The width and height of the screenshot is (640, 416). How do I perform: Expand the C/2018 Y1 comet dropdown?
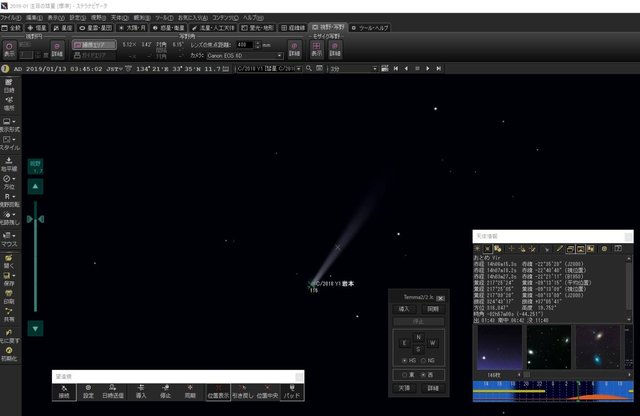pos(298,69)
